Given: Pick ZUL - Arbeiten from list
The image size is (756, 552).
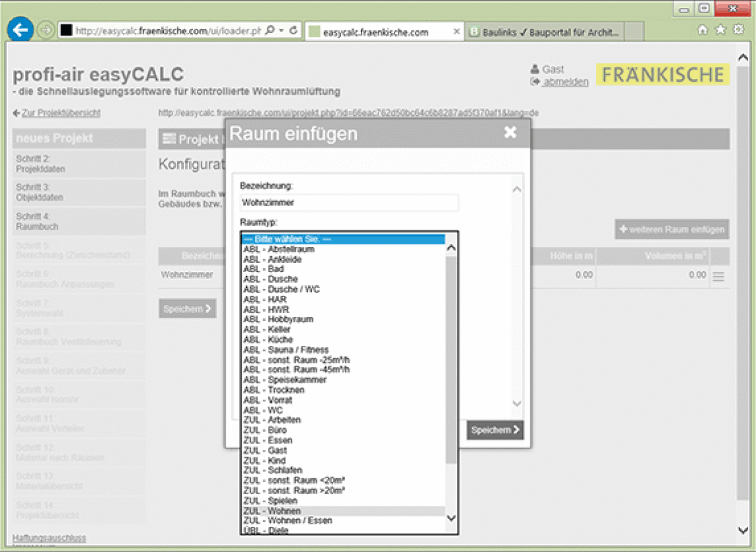Looking at the screenshot, I should point(343,420).
